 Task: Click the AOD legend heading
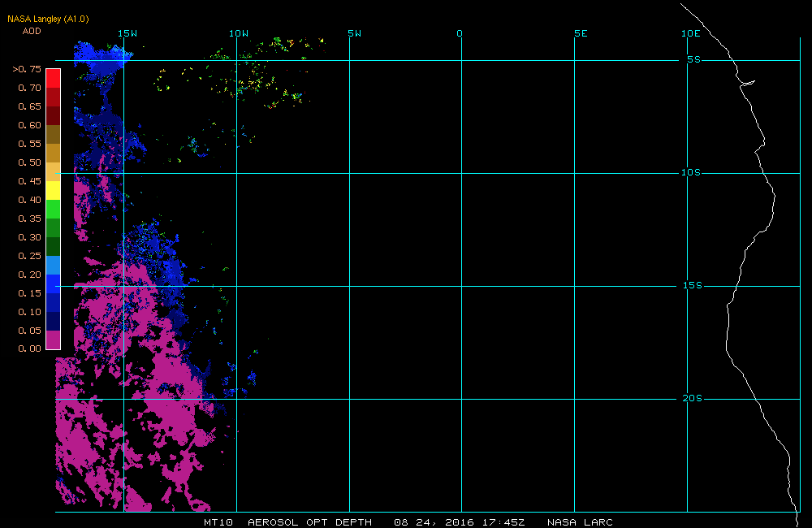click(x=32, y=31)
